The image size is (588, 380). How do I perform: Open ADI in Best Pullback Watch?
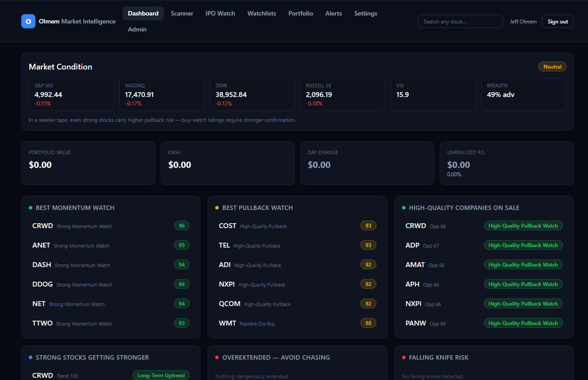coord(298,265)
